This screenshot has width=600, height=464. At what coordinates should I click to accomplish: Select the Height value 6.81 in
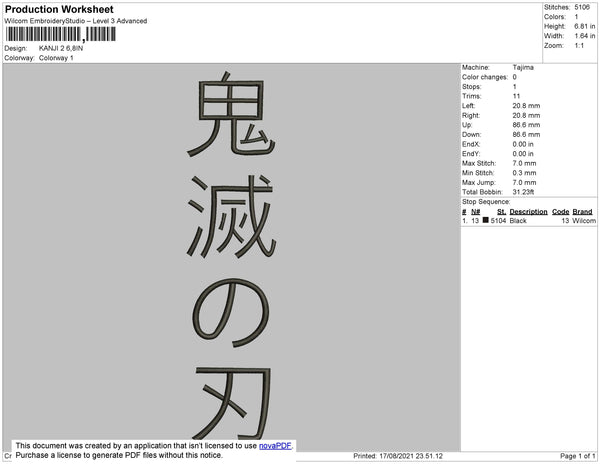584,26
